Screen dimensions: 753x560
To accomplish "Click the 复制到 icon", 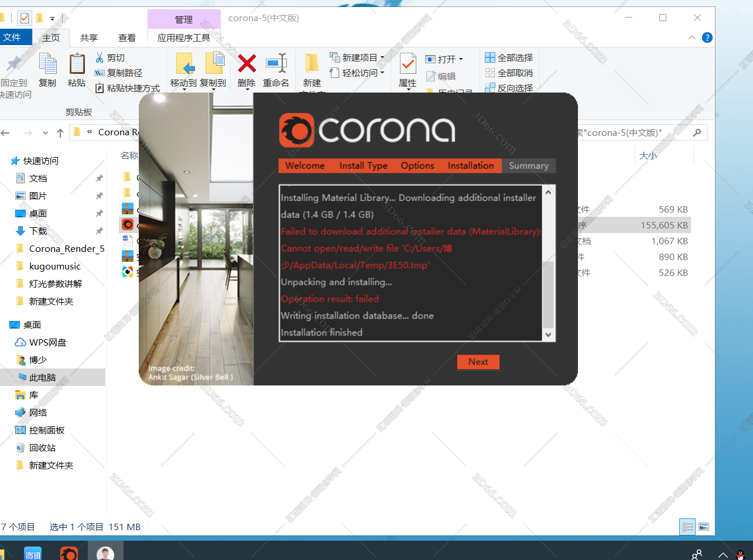I will pos(214,64).
